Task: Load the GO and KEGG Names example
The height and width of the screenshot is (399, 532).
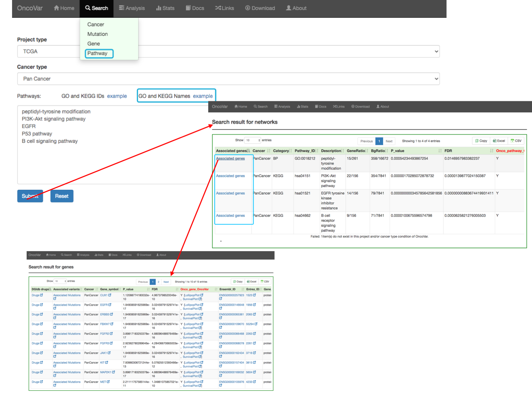Action: click(203, 96)
